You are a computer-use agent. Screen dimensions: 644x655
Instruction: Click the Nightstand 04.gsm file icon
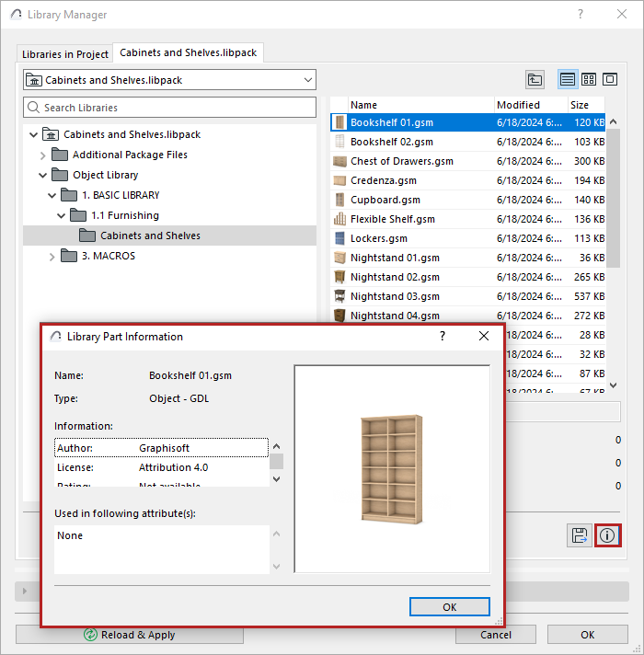(339, 316)
